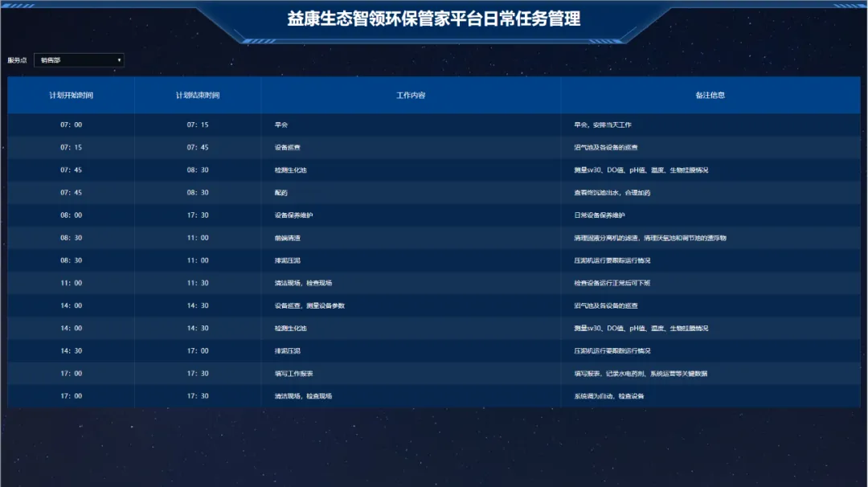Screen dimensions: 868x487
Task: Select the 备注信息 column header
Action: click(710, 96)
